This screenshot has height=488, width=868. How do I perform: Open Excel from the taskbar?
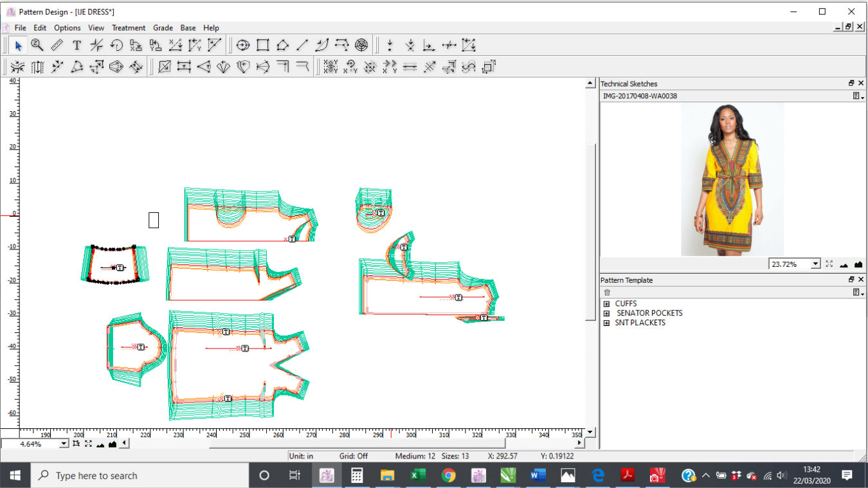[x=418, y=476]
